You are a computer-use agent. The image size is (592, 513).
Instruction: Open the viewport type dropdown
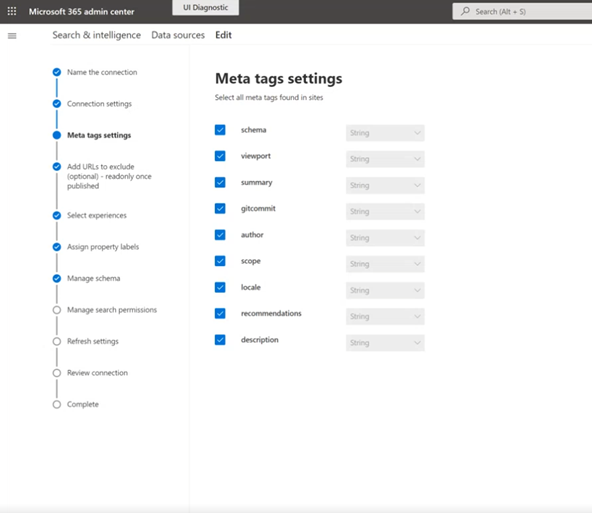tap(385, 159)
